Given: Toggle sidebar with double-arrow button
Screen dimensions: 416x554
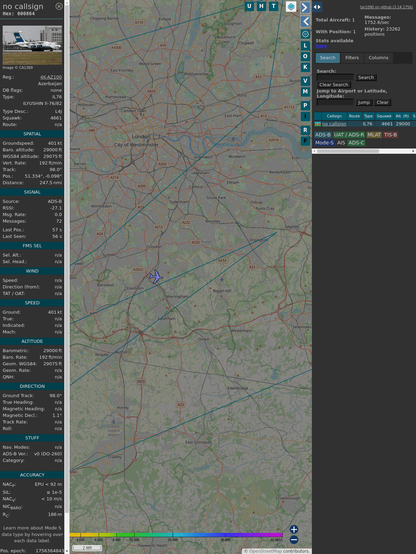Looking at the screenshot, I should pyautogui.click(x=317, y=7).
